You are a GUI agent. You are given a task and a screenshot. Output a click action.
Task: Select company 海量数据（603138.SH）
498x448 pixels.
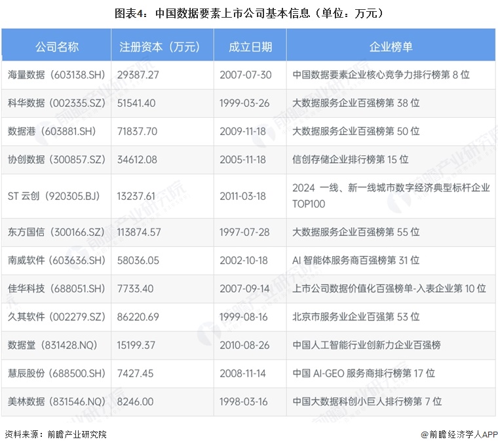(56, 75)
